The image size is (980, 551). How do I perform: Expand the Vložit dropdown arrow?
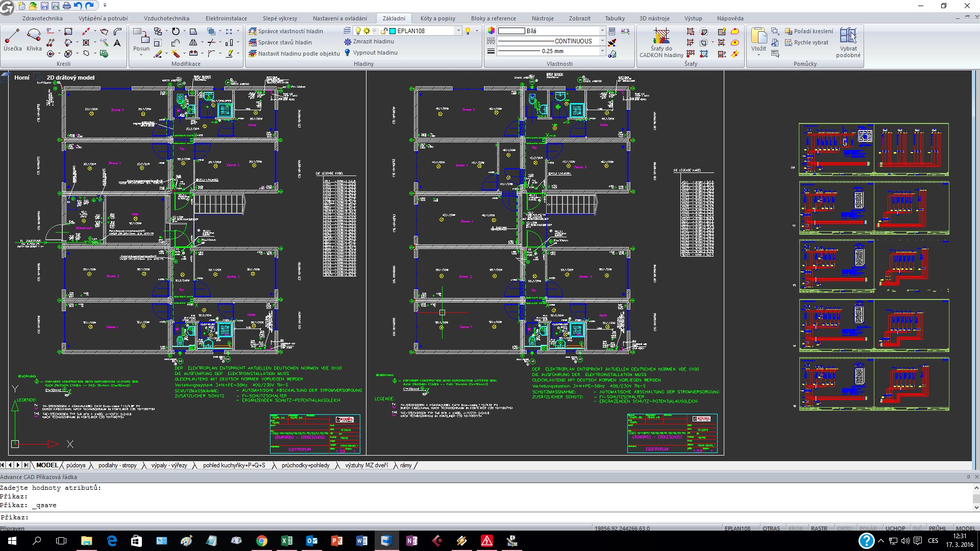(x=758, y=55)
